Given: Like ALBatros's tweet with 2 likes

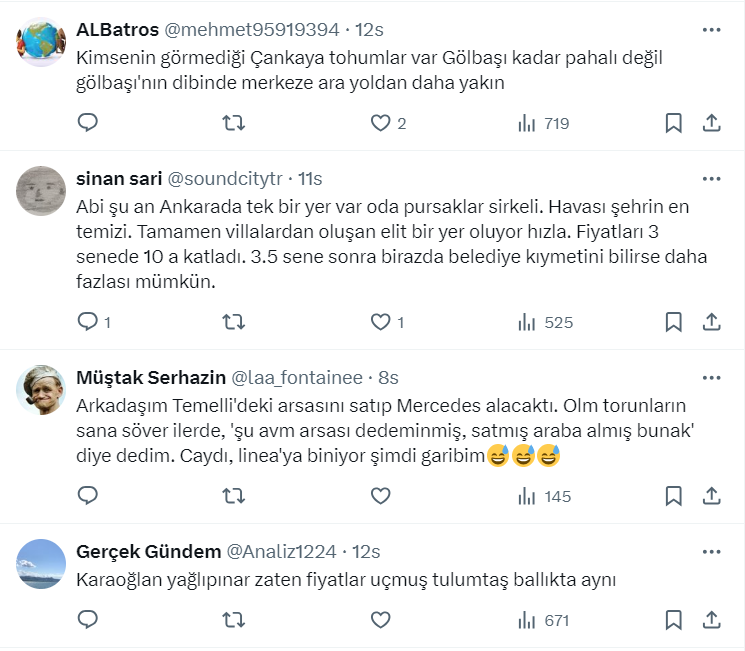Looking at the screenshot, I should 388,123.
